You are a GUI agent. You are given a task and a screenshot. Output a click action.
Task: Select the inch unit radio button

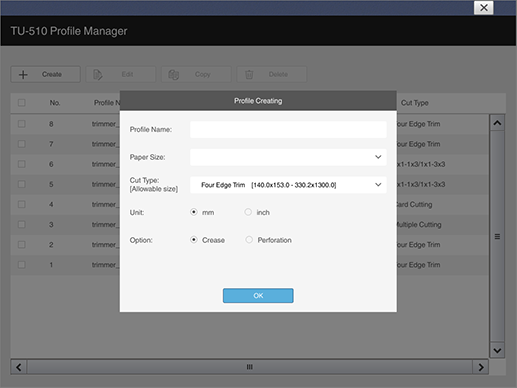[248, 212]
